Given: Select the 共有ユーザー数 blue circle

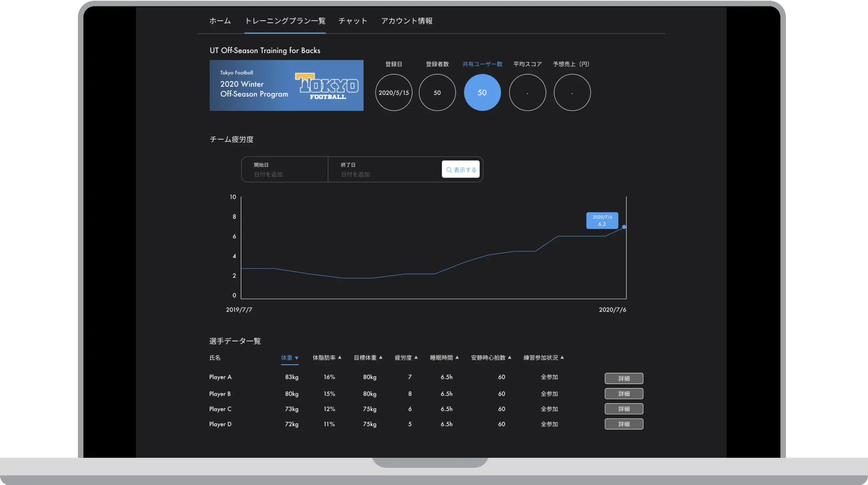Looking at the screenshot, I should pyautogui.click(x=482, y=93).
